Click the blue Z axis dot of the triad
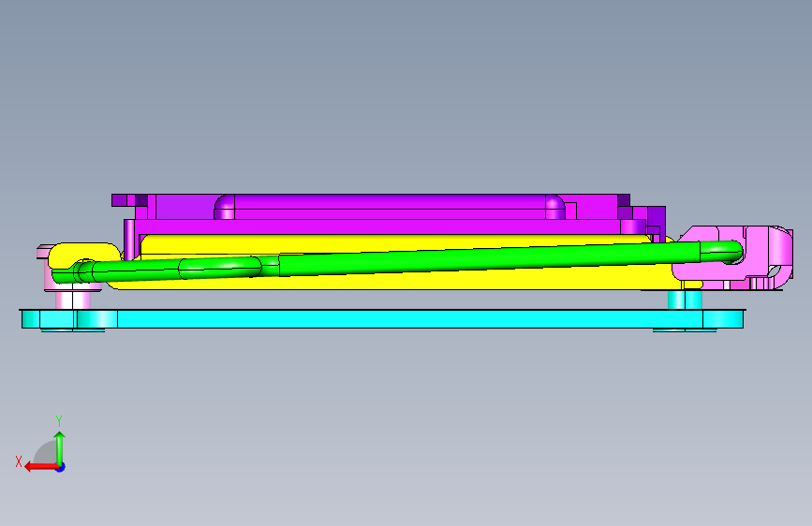Screen dimensions: 812x526 click(61, 468)
